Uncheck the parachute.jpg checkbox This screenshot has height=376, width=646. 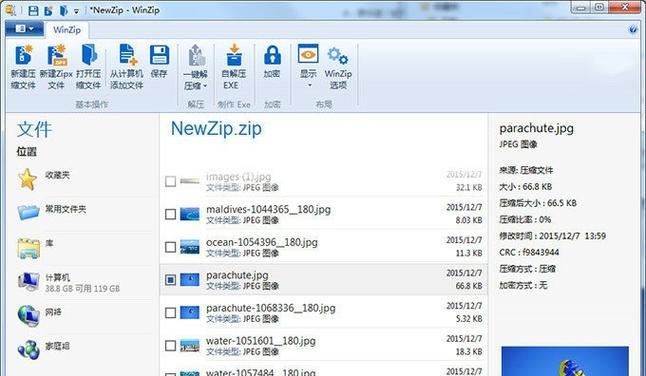(170, 280)
